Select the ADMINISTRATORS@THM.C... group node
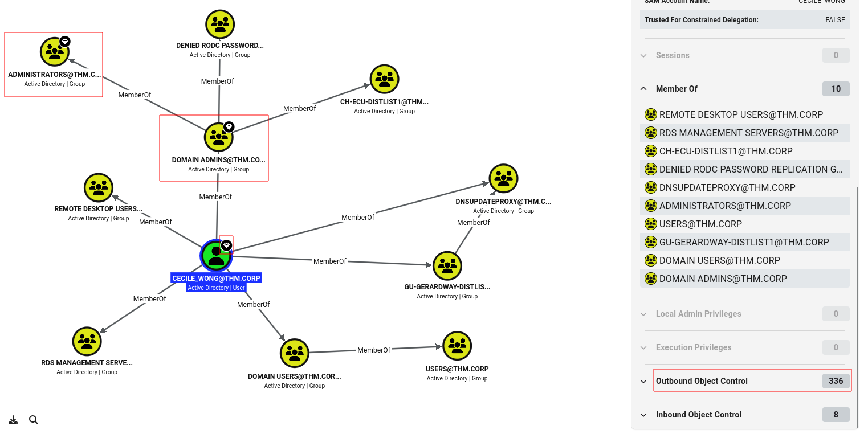868x438 pixels. pos(55,51)
